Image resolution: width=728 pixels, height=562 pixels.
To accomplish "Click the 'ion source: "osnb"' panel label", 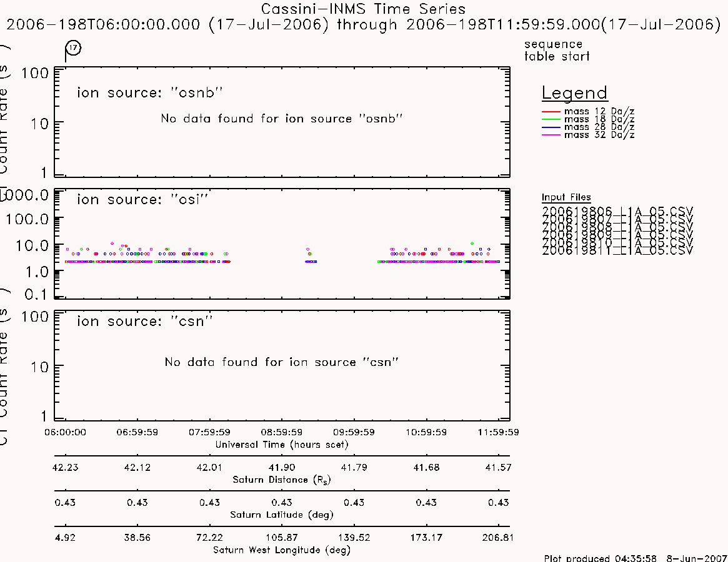I will coord(150,92).
